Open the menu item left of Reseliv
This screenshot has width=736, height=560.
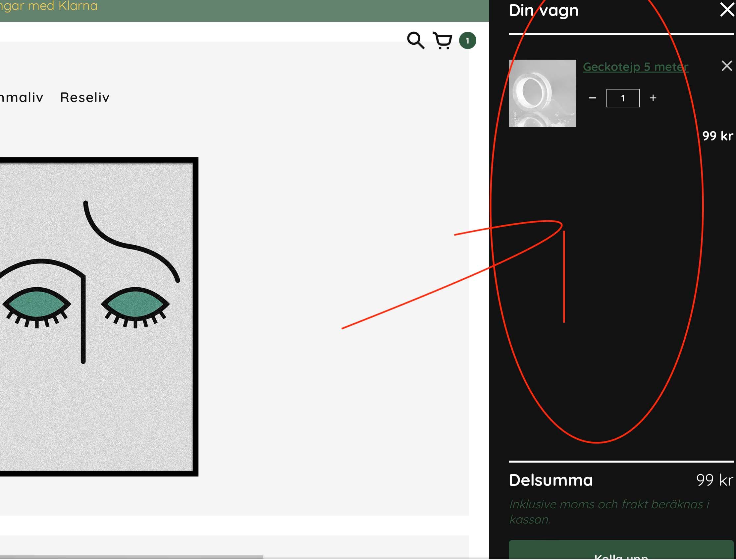pos(21,97)
